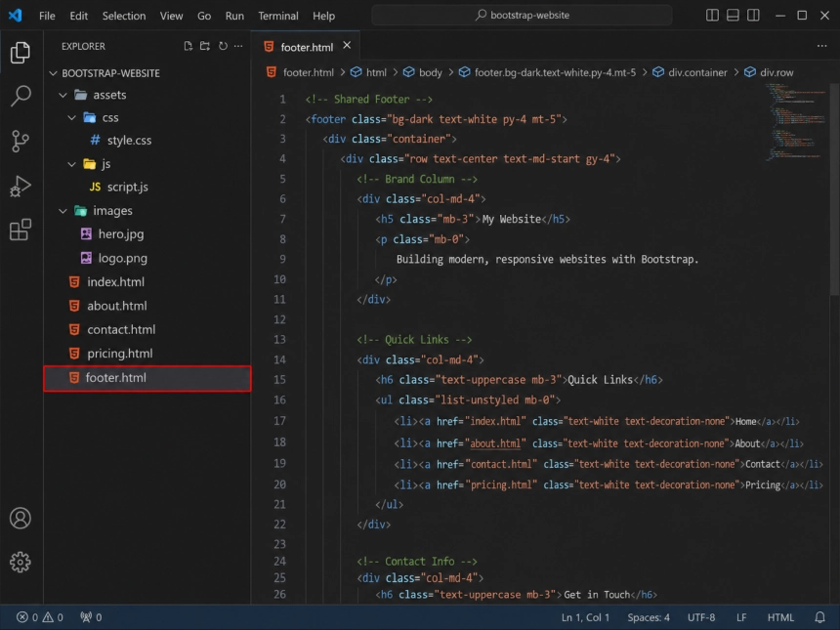Screen dimensions: 840x630
Task: Open the Explorer view in activity bar
Action: tap(21, 53)
